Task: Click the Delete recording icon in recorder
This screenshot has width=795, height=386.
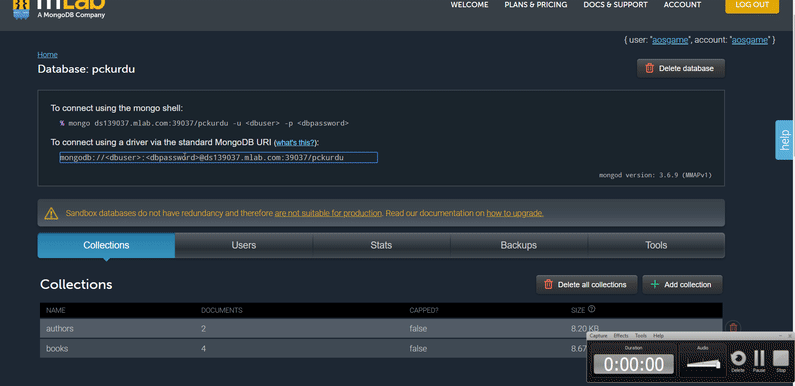Action: click(738, 359)
